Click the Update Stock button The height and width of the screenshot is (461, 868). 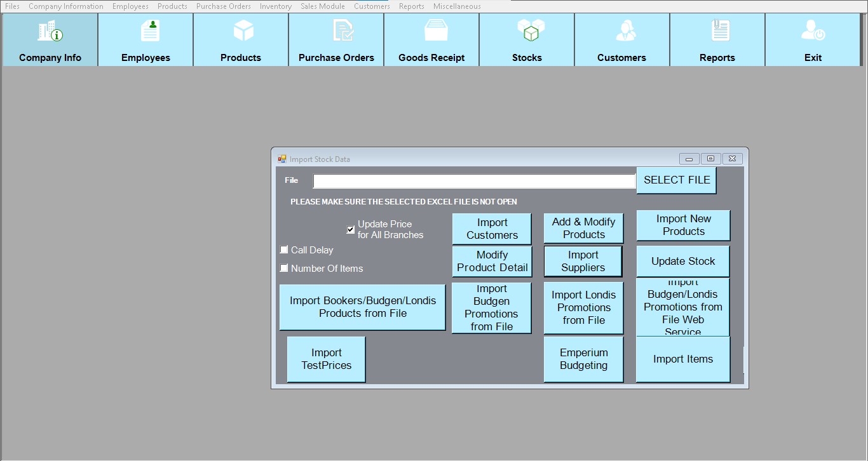[x=682, y=262]
